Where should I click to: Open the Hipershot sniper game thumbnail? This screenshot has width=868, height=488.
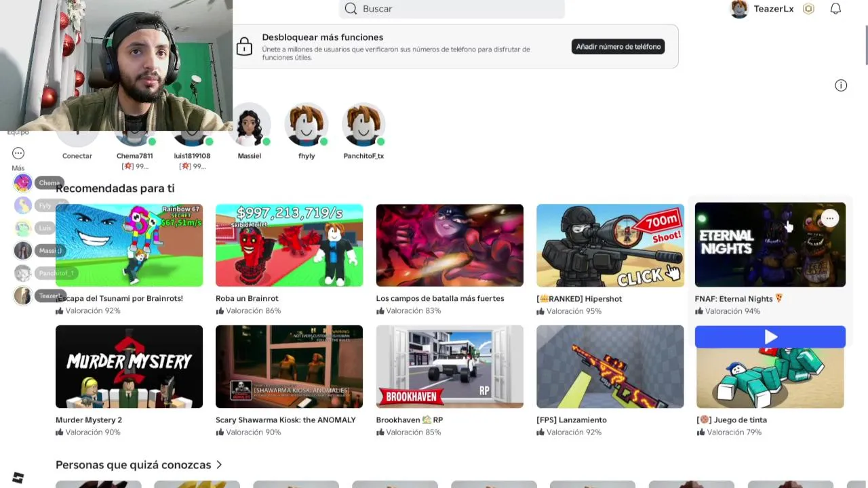click(610, 245)
